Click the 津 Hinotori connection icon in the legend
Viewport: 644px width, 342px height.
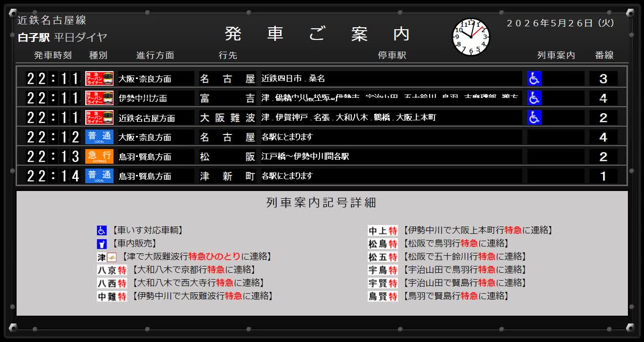click(107, 257)
